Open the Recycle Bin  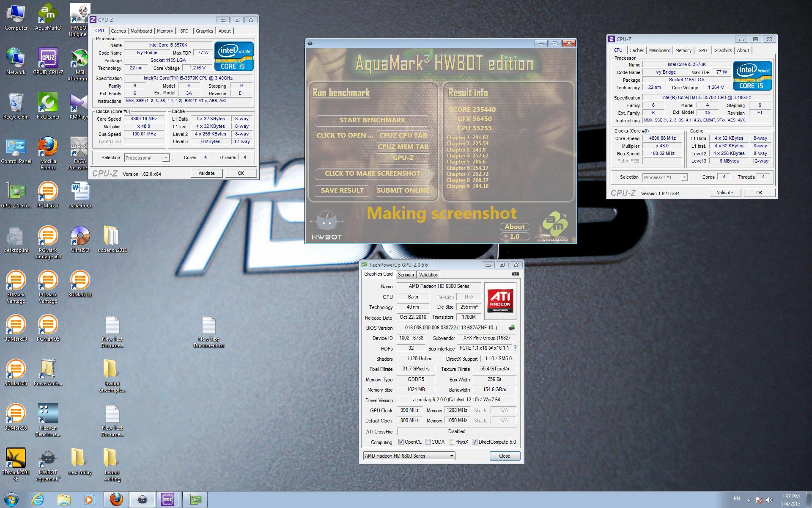pos(16,106)
